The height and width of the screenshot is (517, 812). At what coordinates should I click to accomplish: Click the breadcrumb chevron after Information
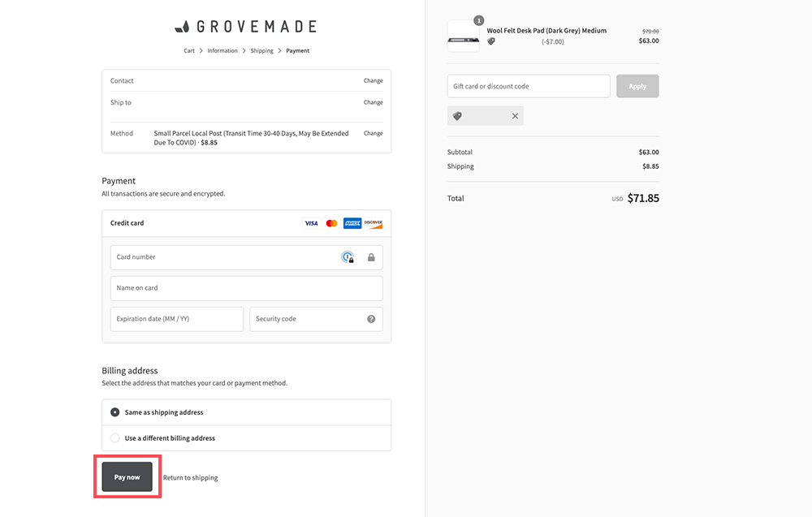pos(244,50)
